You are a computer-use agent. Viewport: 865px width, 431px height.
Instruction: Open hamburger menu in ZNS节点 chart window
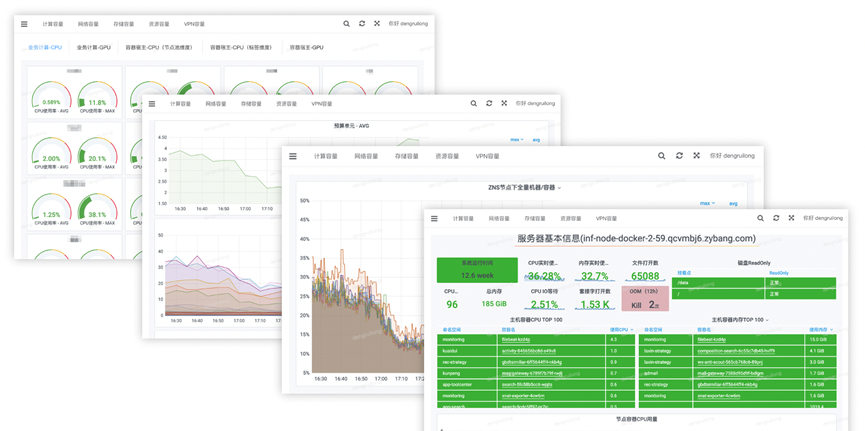[293, 156]
